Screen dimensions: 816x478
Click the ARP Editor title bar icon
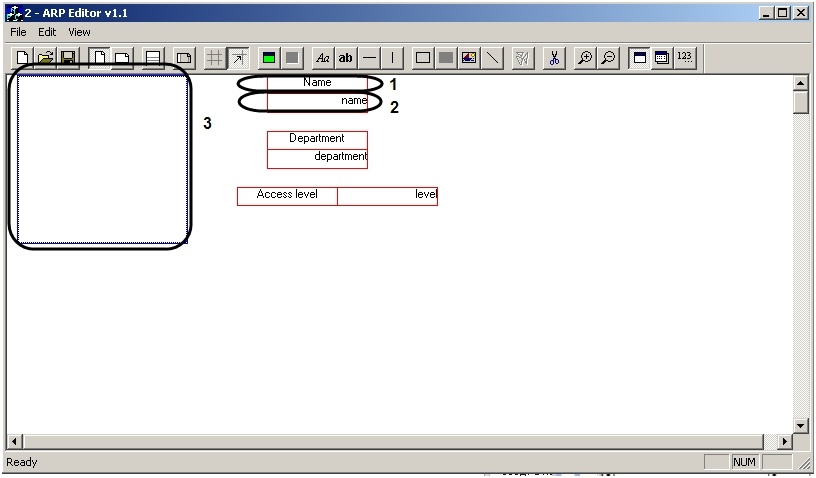[14, 14]
